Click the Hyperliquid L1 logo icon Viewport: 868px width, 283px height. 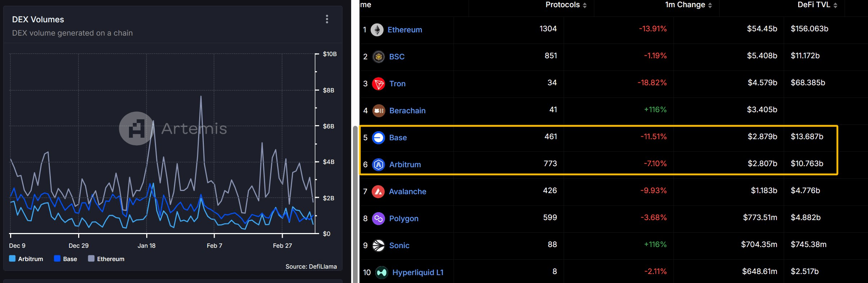381,273
